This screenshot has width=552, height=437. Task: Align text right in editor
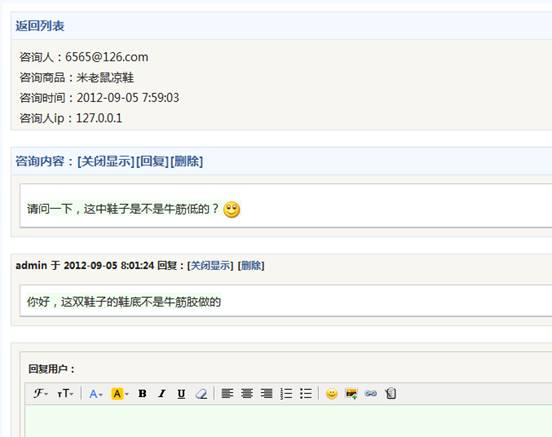click(266, 393)
